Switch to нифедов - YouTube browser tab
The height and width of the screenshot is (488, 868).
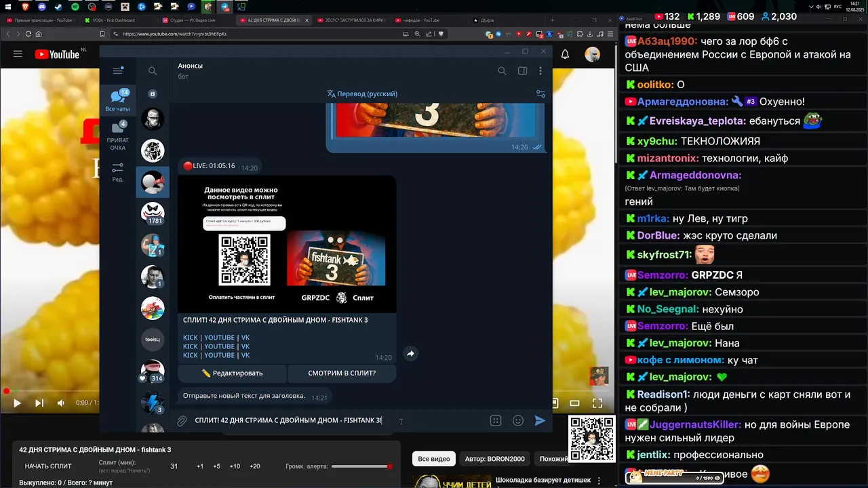pos(422,20)
